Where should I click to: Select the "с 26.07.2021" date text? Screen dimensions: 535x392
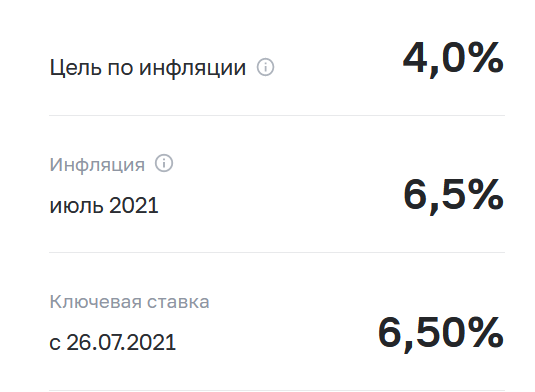point(113,342)
